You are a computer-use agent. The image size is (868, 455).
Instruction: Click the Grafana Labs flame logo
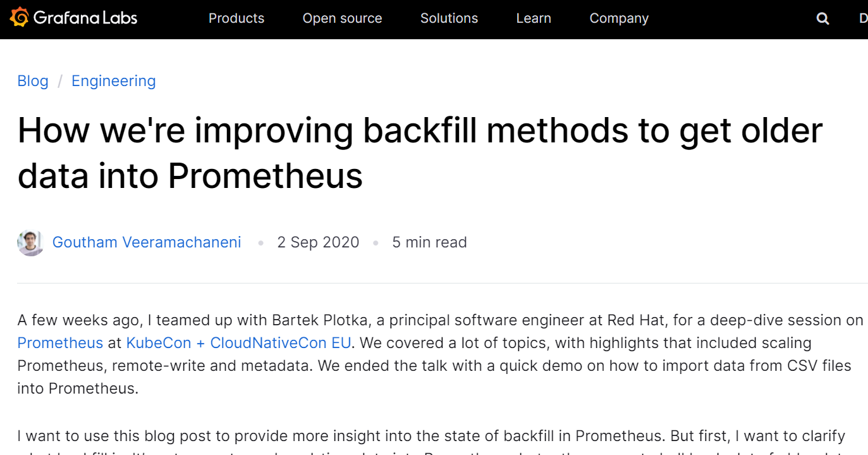18,18
